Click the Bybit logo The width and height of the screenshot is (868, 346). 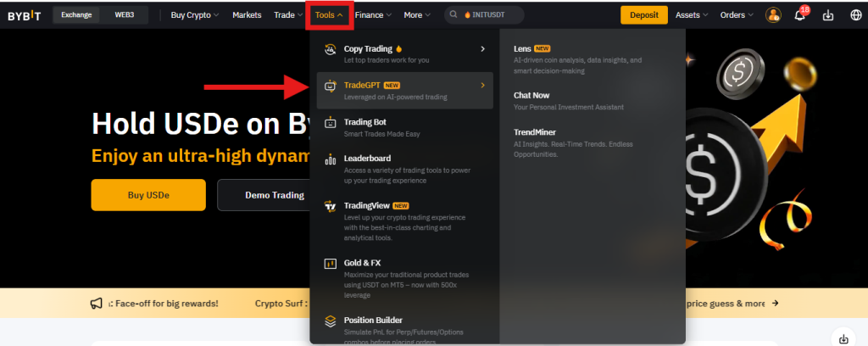25,15
